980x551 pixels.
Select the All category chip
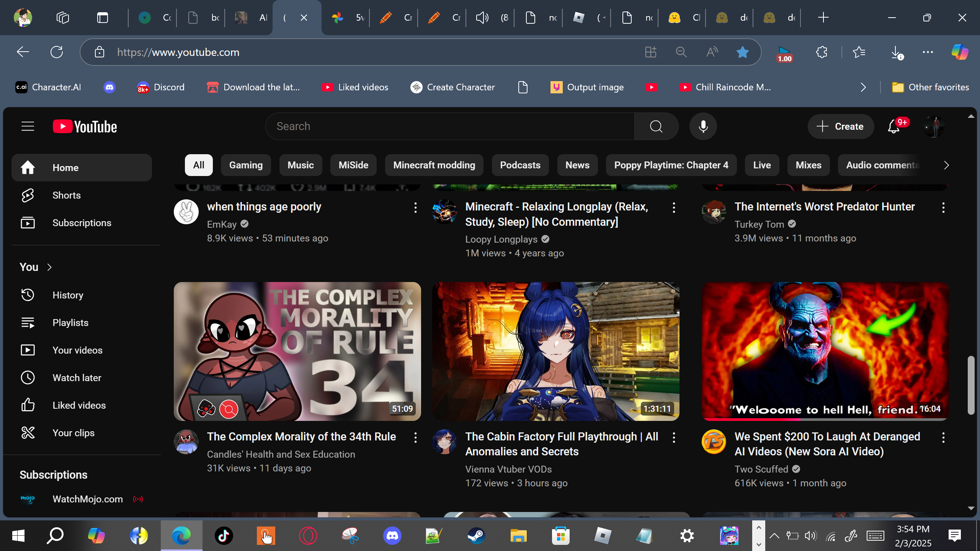(199, 165)
